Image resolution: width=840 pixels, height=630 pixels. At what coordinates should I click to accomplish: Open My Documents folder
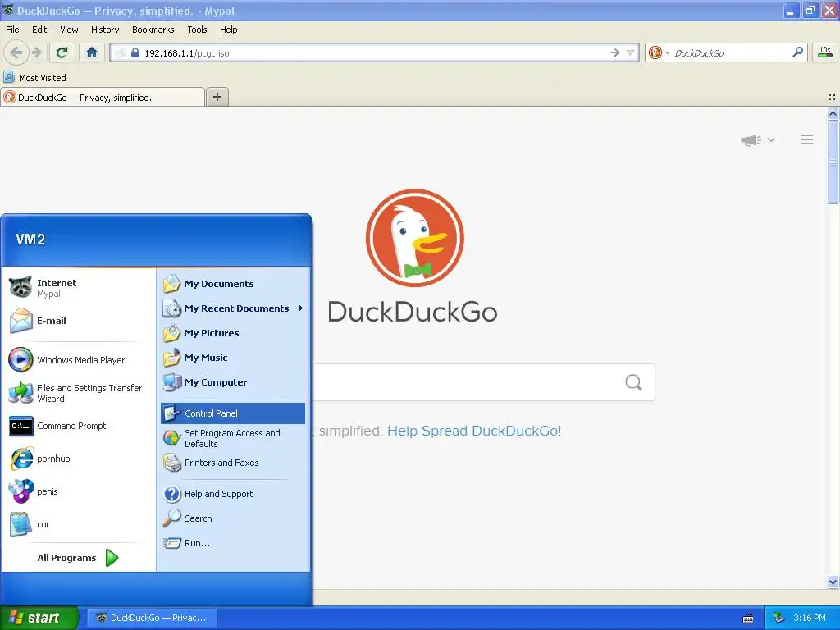pos(233,284)
